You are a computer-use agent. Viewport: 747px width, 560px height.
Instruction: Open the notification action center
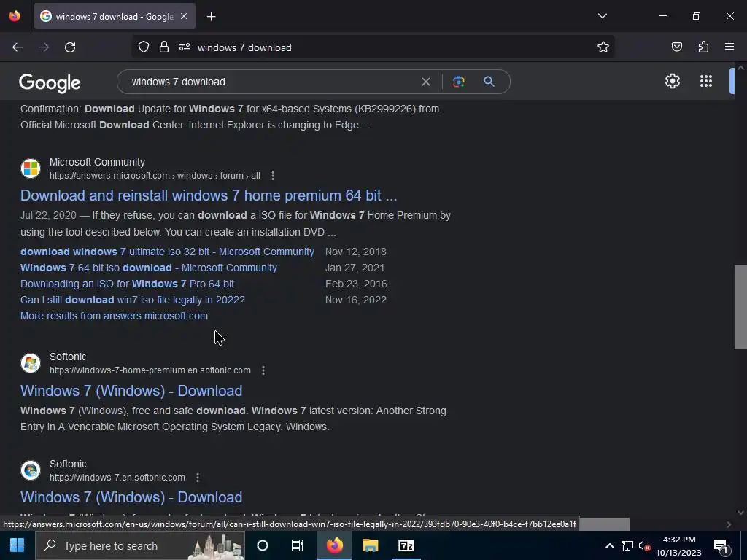[x=721, y=546]
